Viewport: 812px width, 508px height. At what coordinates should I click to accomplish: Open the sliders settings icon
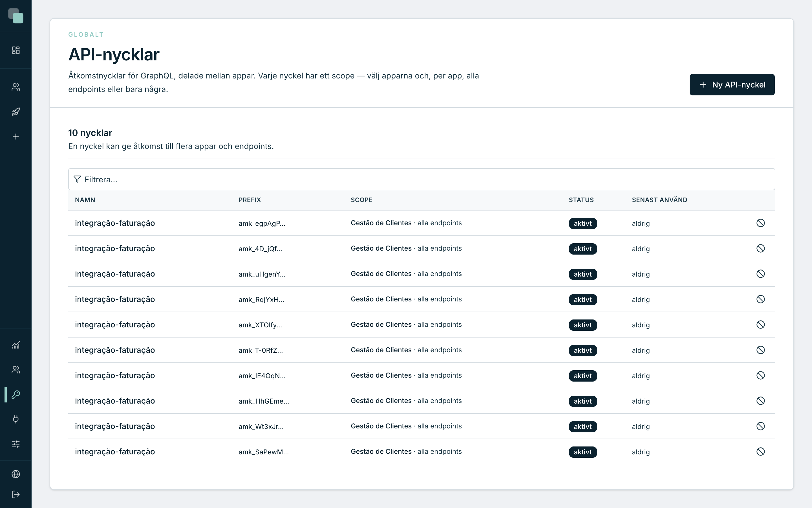coord(16,444)
